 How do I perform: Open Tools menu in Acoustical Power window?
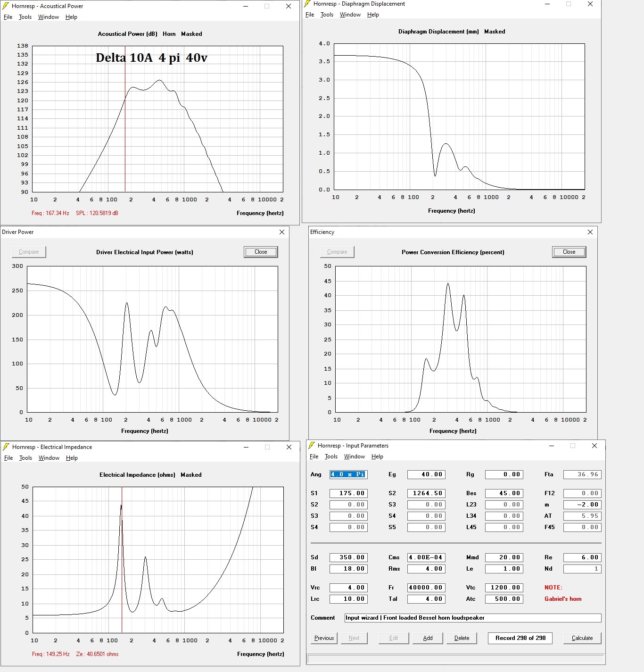tap(25, 17)
